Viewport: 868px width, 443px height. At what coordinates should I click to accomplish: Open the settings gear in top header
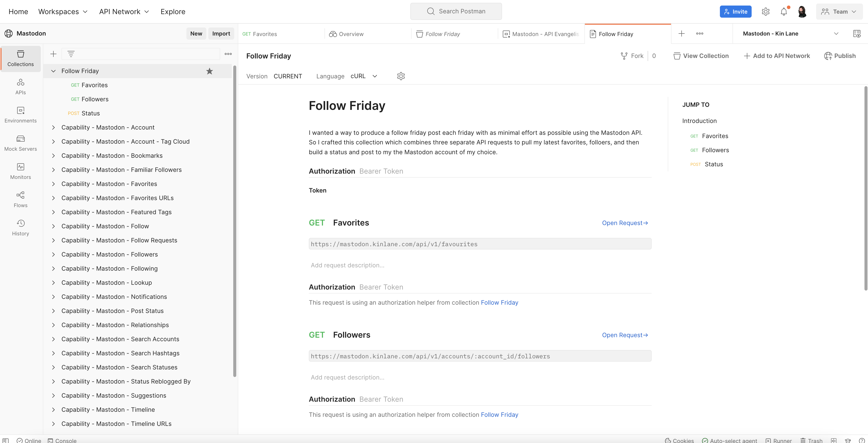pyautogui.click(x=765, y=11)
